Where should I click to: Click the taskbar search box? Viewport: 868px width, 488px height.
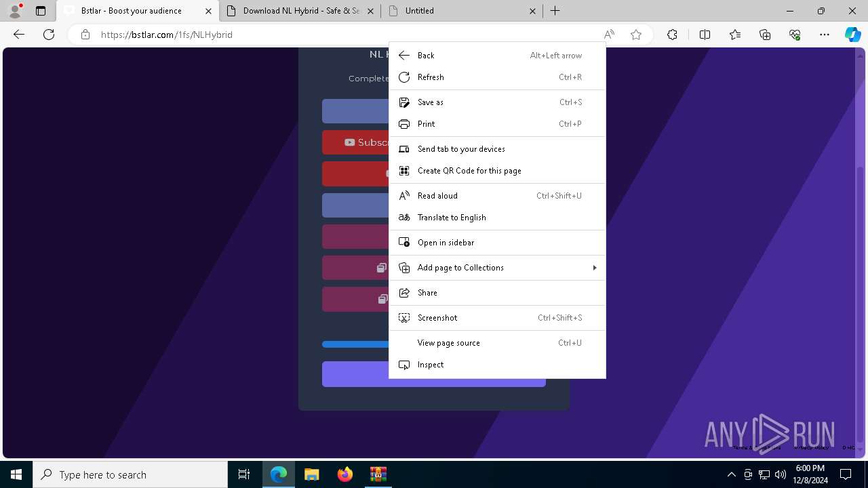point(130,474)
